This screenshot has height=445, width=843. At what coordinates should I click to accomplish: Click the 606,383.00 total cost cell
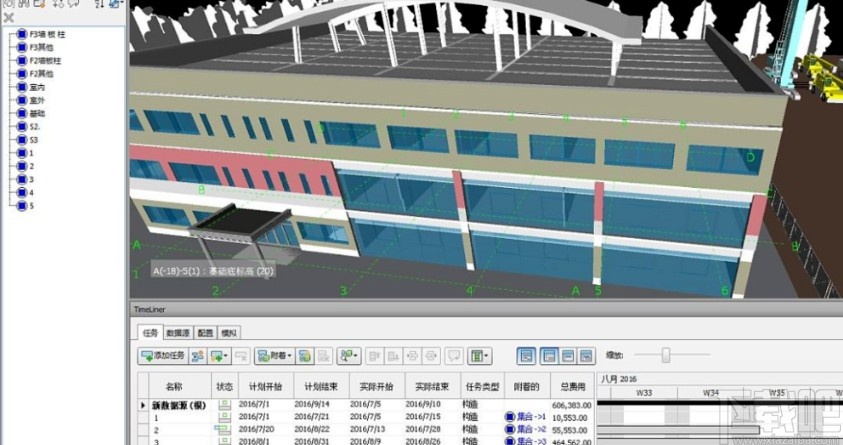pos(571,405)
